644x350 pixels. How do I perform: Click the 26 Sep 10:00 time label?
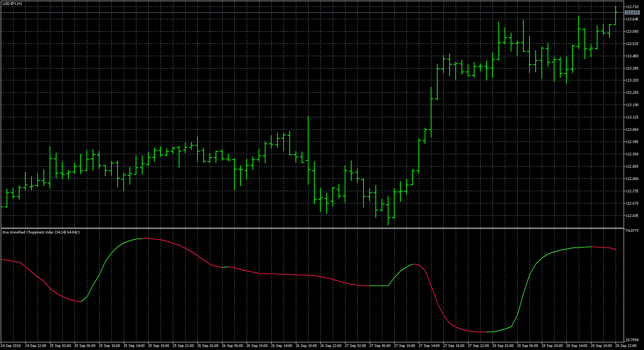257,346
